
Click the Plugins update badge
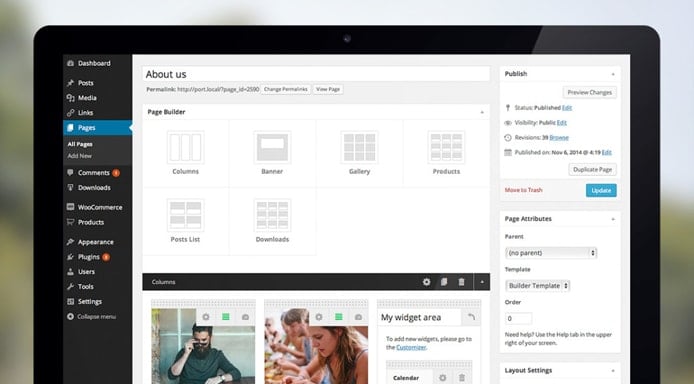point(106,257)
